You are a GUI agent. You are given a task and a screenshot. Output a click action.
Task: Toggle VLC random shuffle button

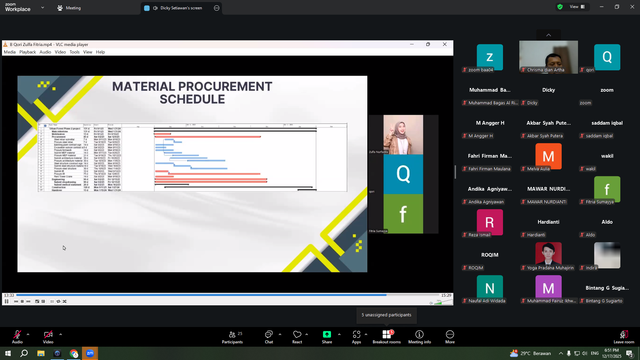(64, 301)
